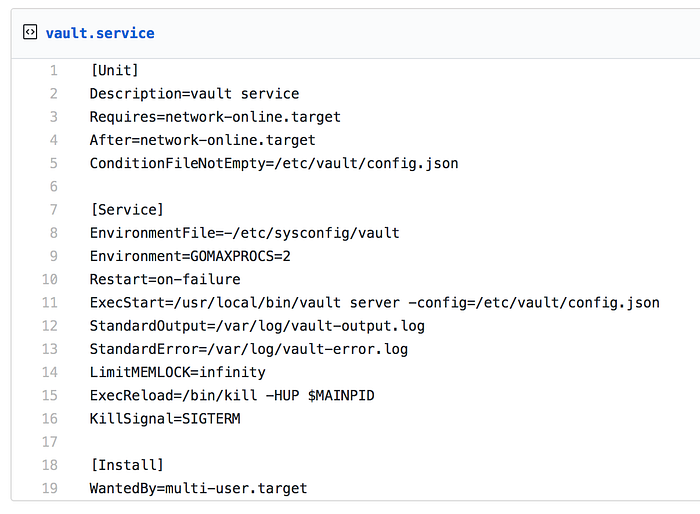The width and height of the screenshot is (700, 514).
Task: Select line number 9
Action: pyautogui.click(x=54, y=256)
